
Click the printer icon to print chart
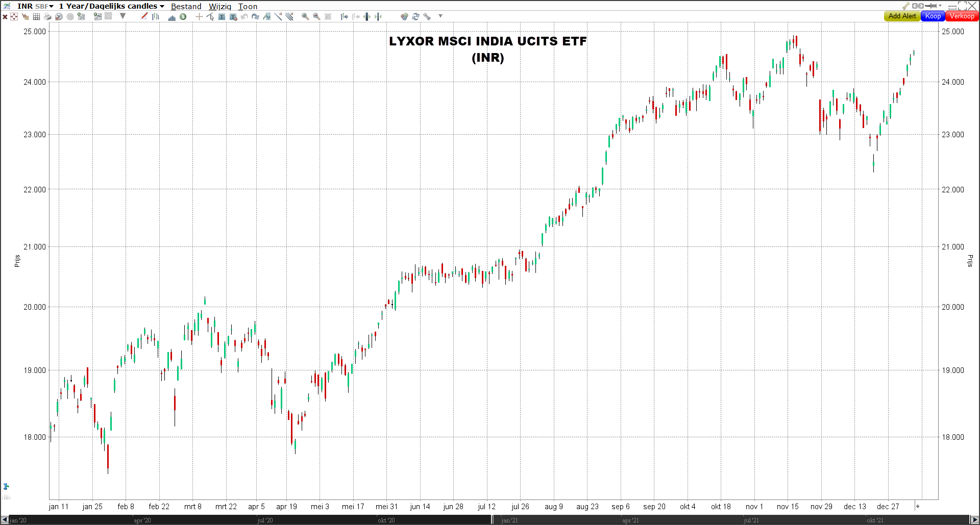click(x=47, y=17)
